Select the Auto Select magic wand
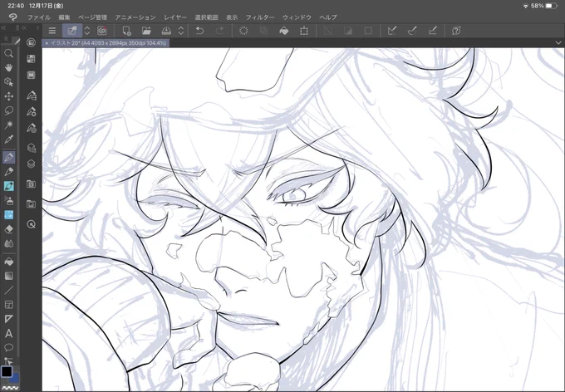The width and height of the screenshot is (565, 392). (x=8, y=125)
